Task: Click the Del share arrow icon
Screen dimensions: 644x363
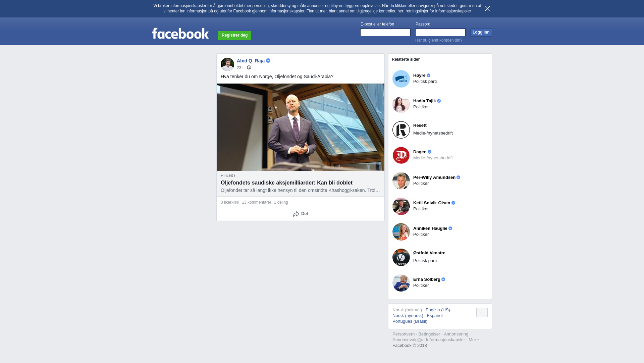Action: 296,214
